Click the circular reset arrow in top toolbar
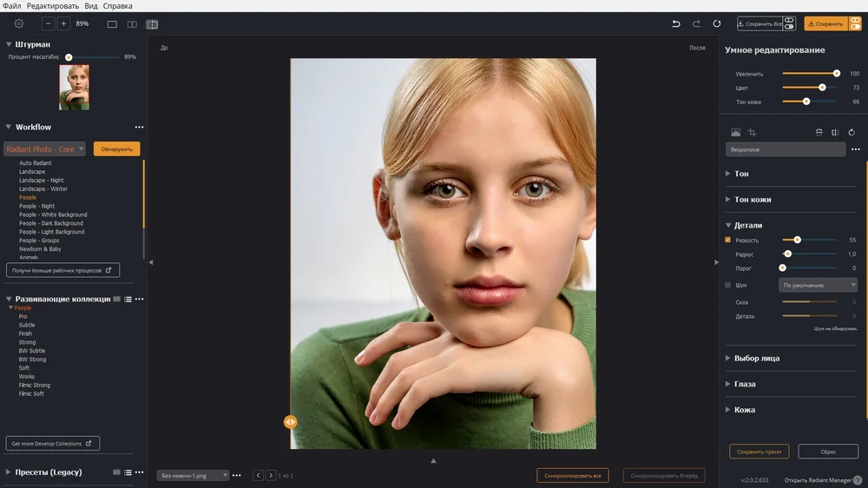868x488 pixels. (x=717, y=23)
